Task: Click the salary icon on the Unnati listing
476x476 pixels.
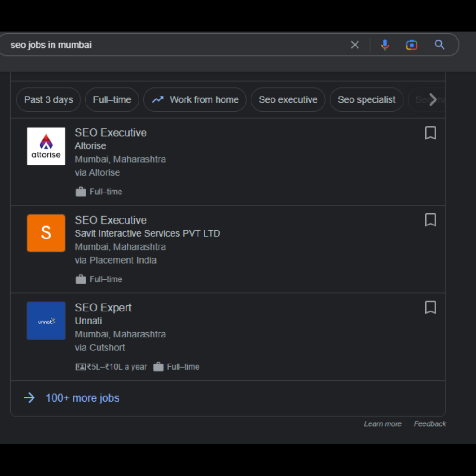Action: (x=80, y=367)
